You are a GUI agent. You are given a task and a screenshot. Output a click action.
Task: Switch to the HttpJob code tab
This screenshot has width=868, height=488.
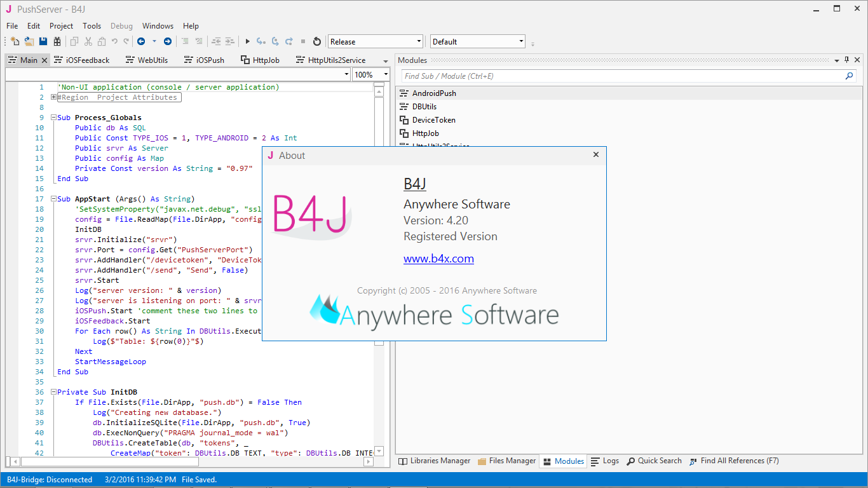[261, 60]
